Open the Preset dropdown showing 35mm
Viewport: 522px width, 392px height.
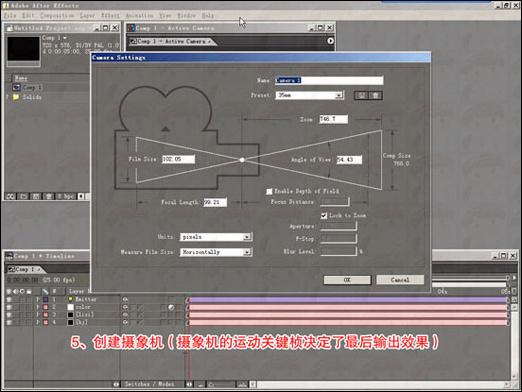click(339, 95)
